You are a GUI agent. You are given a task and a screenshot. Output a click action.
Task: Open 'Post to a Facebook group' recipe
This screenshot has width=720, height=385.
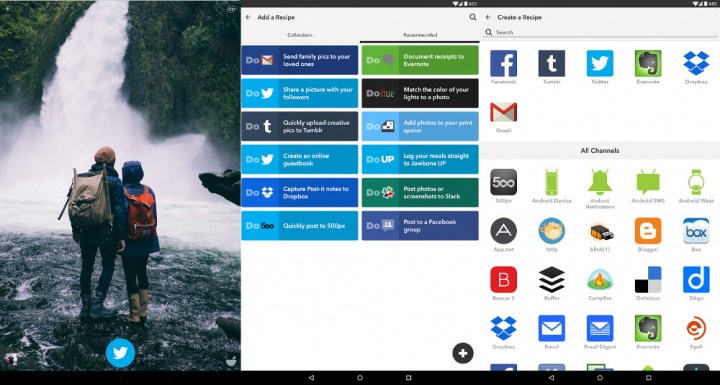click(x=420, y=226)
